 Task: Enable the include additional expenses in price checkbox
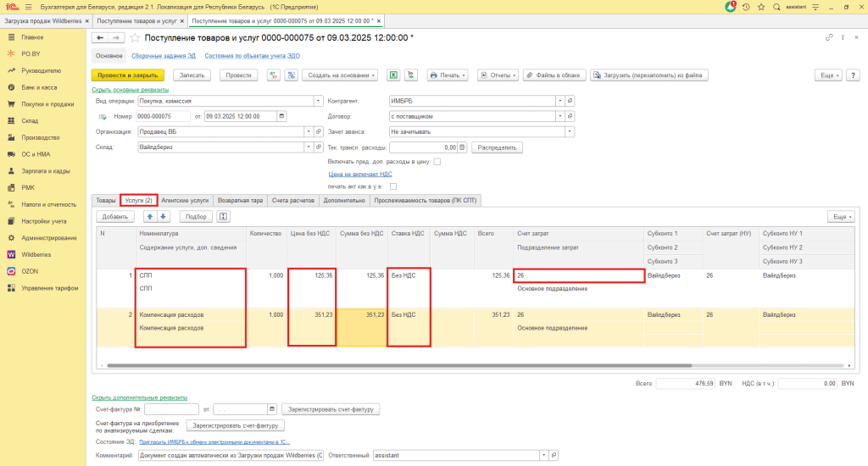[x=437, y=161]
